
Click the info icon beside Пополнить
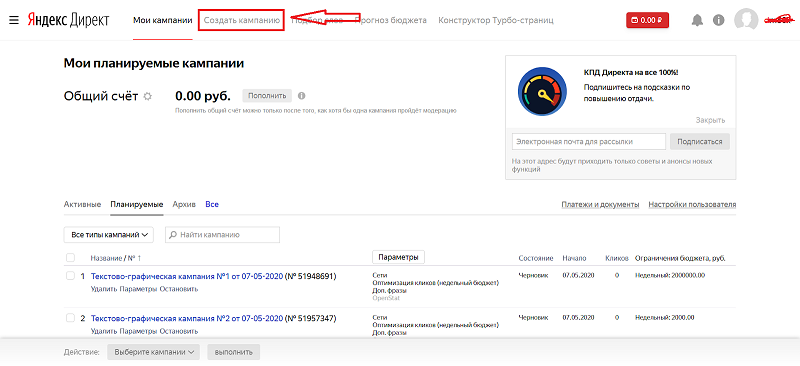point(302,95)
